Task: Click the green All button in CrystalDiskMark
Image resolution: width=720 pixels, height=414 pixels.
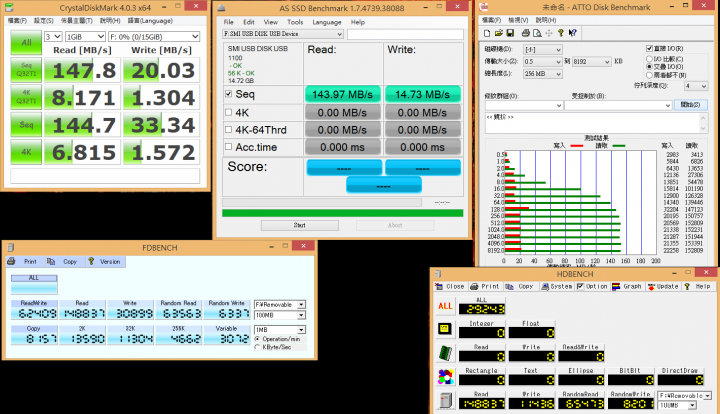Action: pos(26,43)
